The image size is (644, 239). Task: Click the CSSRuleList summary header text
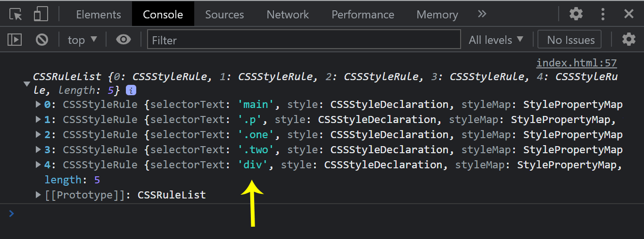pyautogui.click(x=325, y=83)
